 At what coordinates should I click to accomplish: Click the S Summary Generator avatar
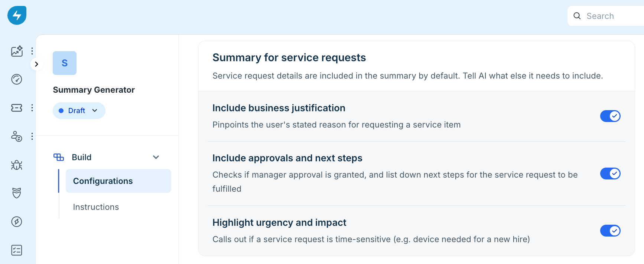(65, 63)
